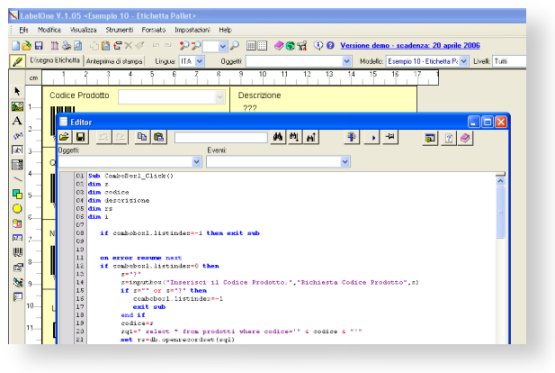Click the blue question mark help icon
Screen dimensions: 555x373
click(330, 46)
